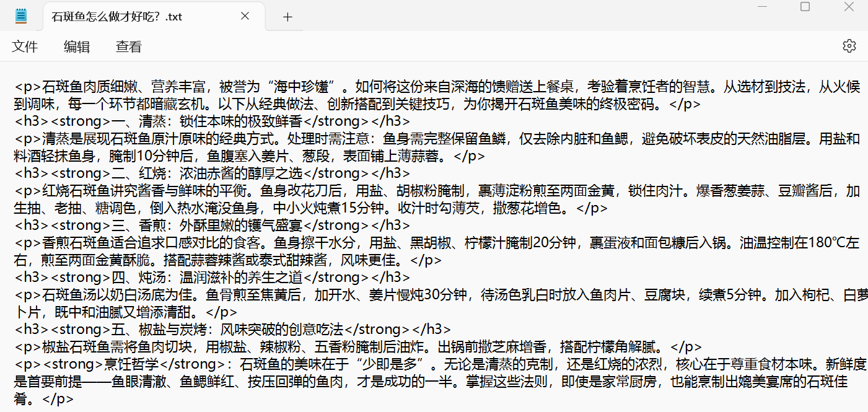Viewport: 868px width, 412px height.
Task: Click heading text 三、香煎：外酥里嫩的镬气盛宴
Action: pyautogui.click(x=207, y=226)
